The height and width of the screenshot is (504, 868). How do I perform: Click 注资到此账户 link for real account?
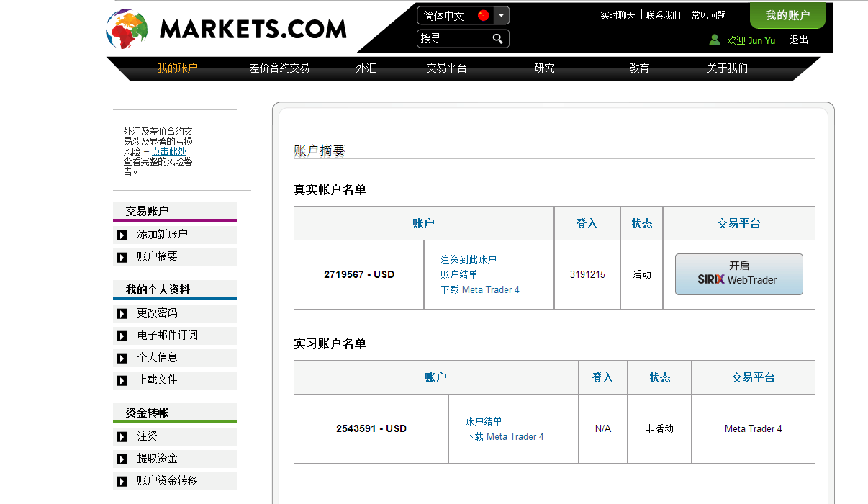469,260
